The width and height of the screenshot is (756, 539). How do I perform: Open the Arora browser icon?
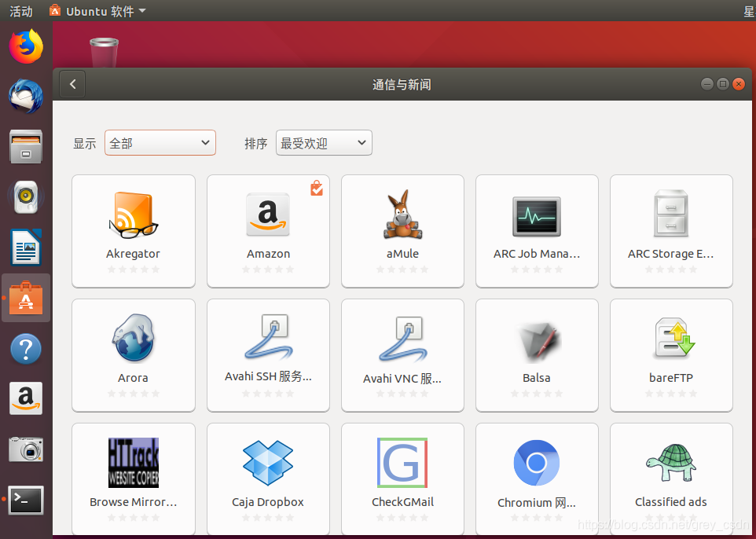click(x=134, y=338)
